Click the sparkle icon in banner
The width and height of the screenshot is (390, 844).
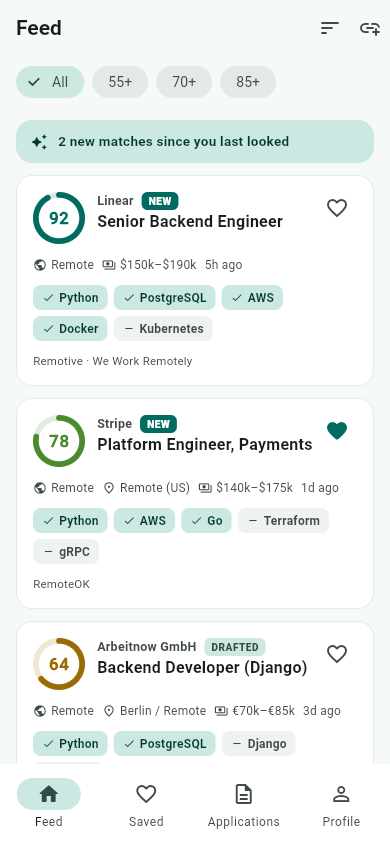coord(39,142)
